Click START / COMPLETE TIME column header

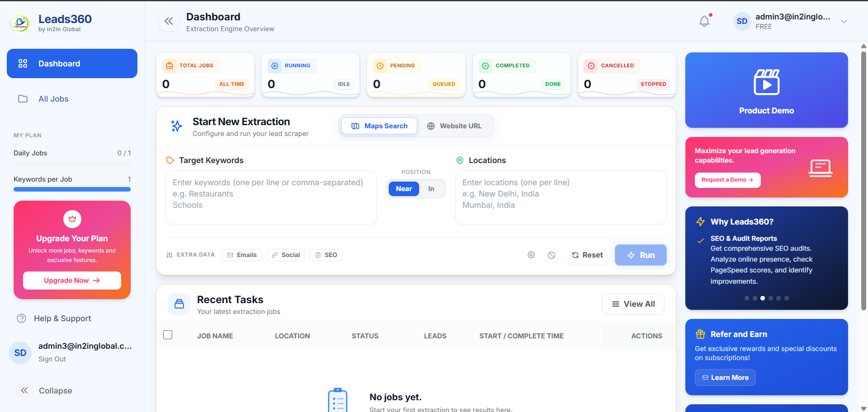click(x=521, y=336)
